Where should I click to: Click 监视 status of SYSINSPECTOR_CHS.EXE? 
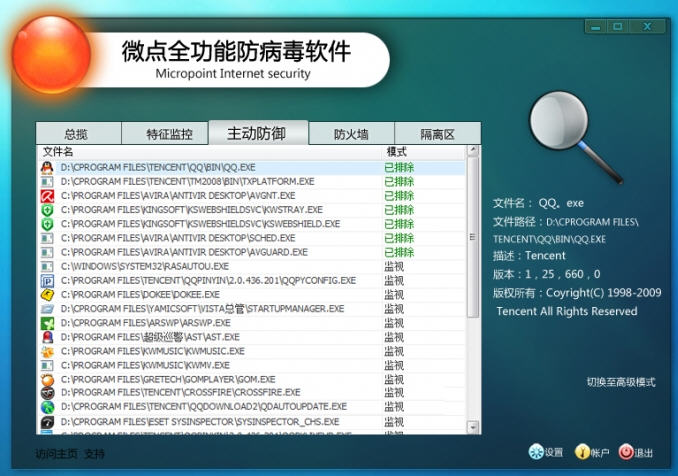click(x=394, y=422)
